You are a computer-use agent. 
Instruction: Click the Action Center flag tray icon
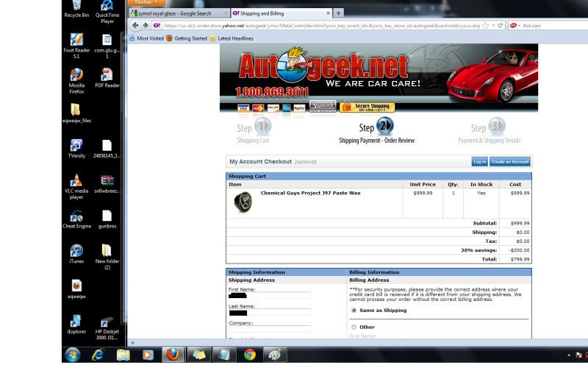(579, 355)
